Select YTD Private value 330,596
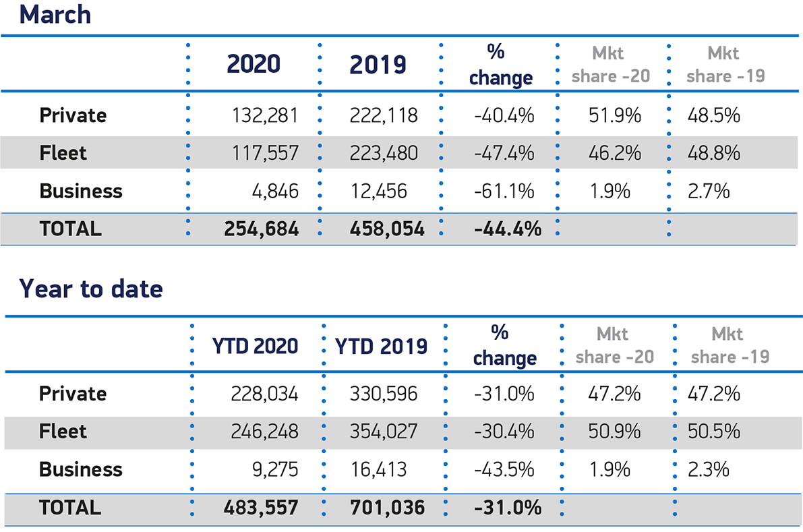The image size is (803, 532). [x=384, y=394]
